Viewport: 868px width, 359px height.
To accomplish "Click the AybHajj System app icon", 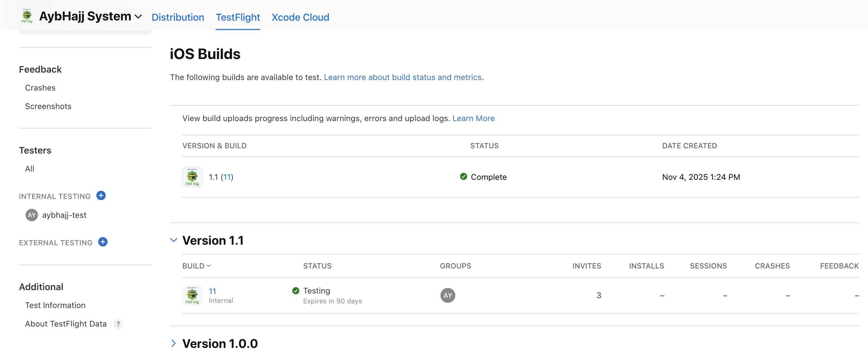I will (x=27, y=16).
